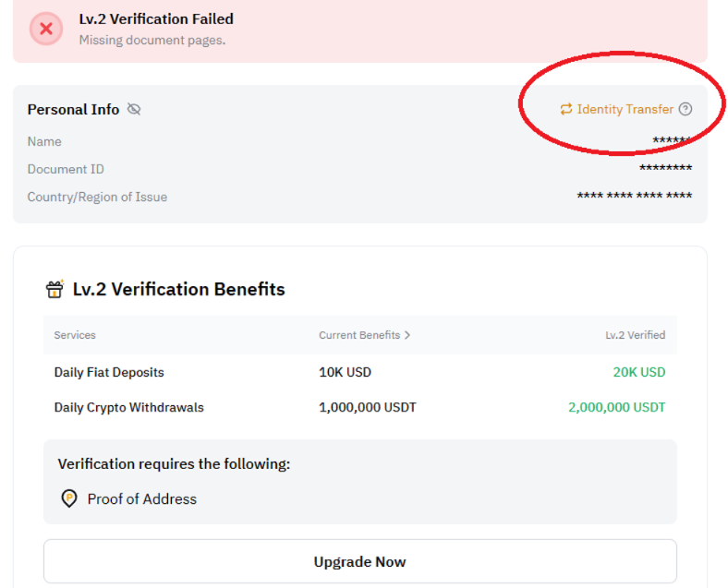Click the Lv.2 Verification Failed heading
The width and height of the screenshot is (728, 588).
pos(156,19)
